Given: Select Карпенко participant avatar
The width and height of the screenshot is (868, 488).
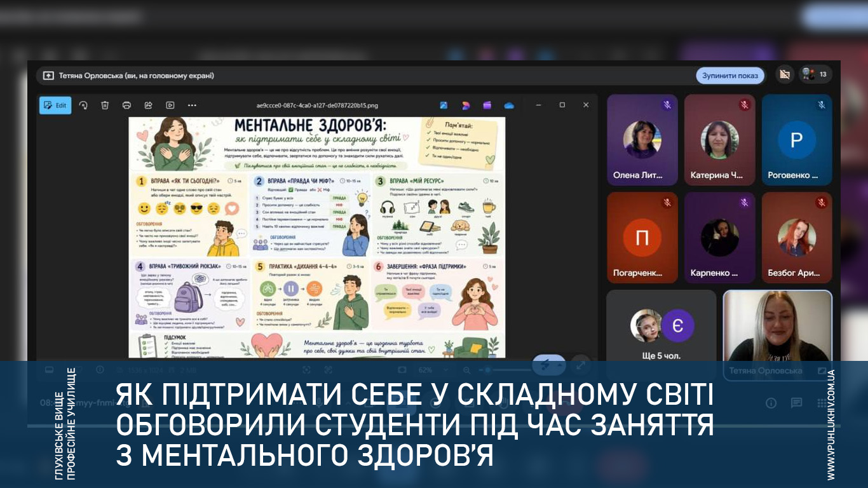Looking at the screenshot, I should coord(719,238).
